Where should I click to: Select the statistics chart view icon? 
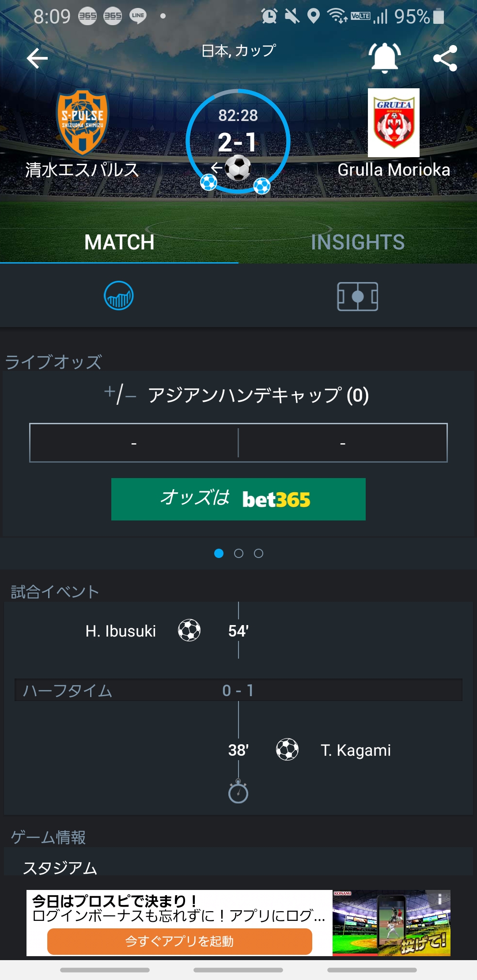pyautogui.click(x=119, y=296)
